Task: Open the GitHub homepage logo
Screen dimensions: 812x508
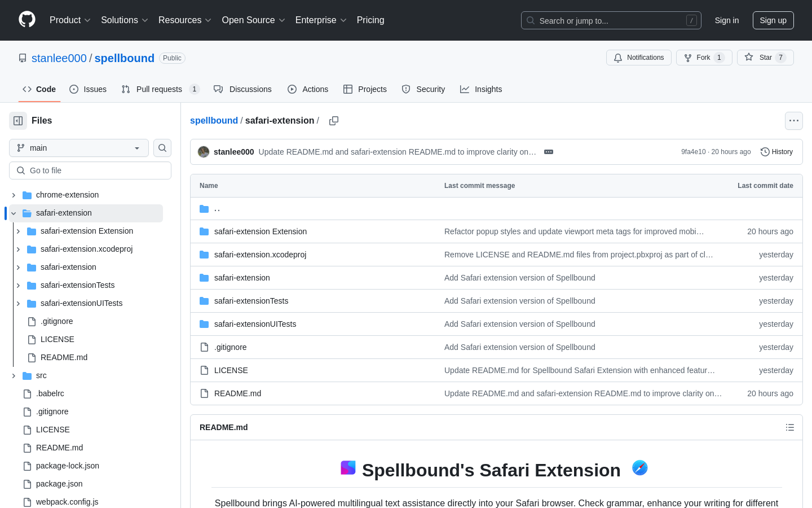Action: tap(27, 20)
